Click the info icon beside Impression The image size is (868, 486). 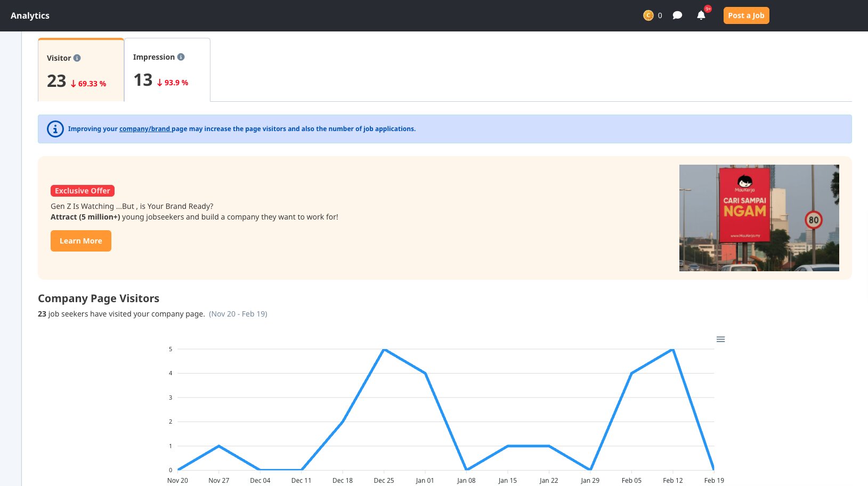click(181, 57)
